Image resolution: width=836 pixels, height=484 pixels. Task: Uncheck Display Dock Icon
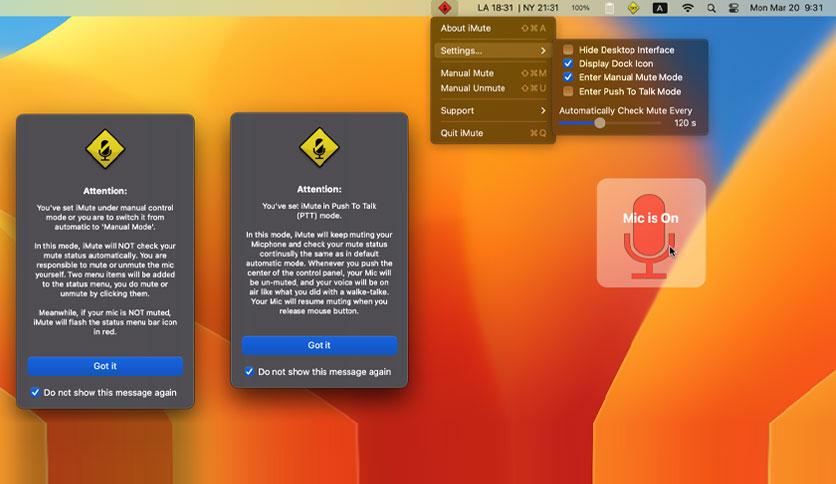568,63
